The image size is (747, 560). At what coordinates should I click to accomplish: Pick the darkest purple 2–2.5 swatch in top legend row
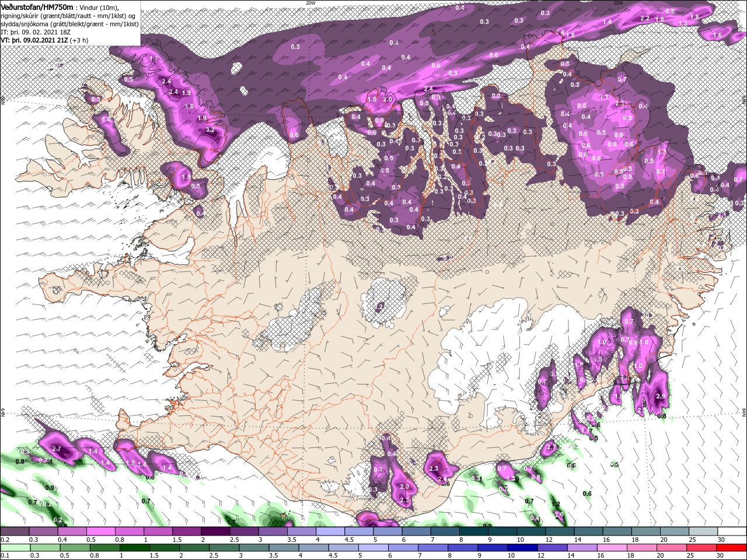click(215, 532)
